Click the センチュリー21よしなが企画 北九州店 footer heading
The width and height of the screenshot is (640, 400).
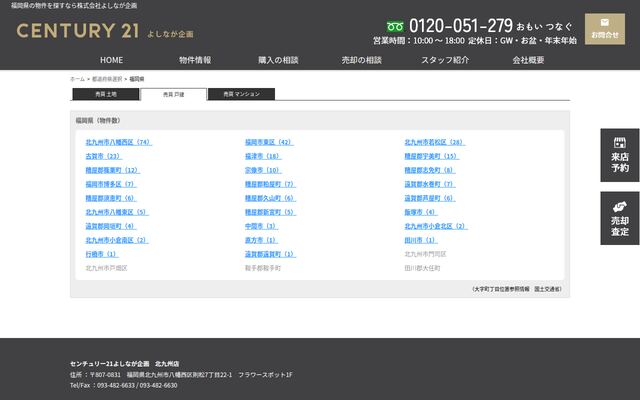[124, 364]
